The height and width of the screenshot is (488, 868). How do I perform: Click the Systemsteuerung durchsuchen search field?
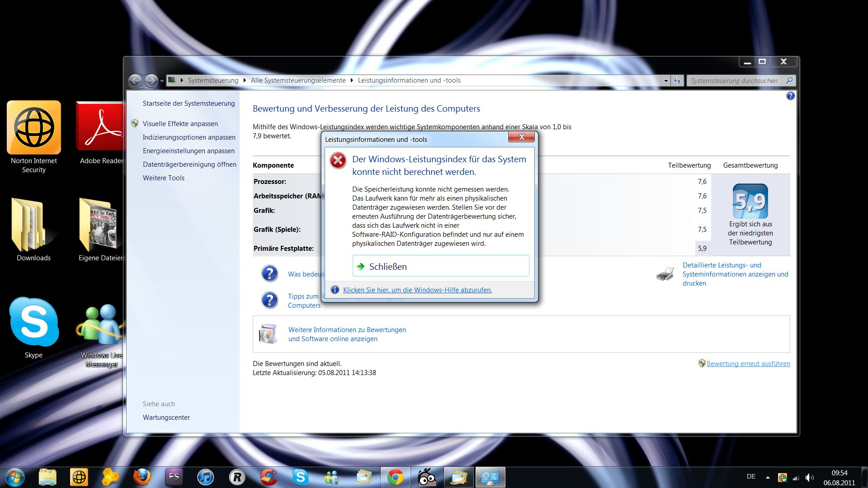735,80
